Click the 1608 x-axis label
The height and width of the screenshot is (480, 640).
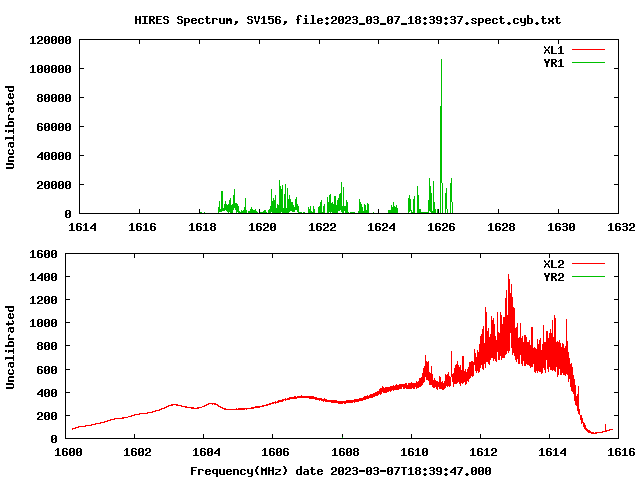[x=345, y=452]
